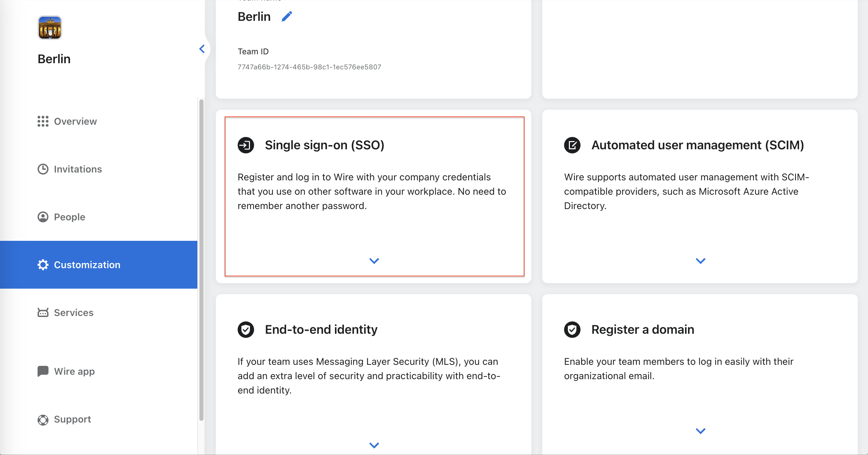Click the Team ID label
The width and height of the screenshot is (868, 455).
[253, 52]
